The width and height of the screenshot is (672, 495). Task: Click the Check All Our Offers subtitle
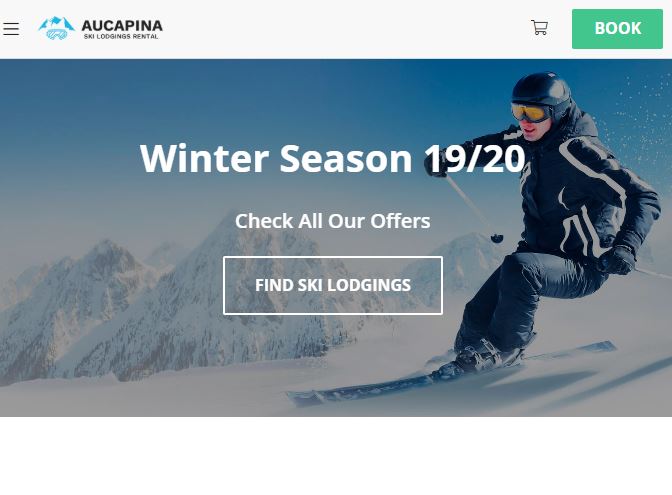click(x=333, y=221)
